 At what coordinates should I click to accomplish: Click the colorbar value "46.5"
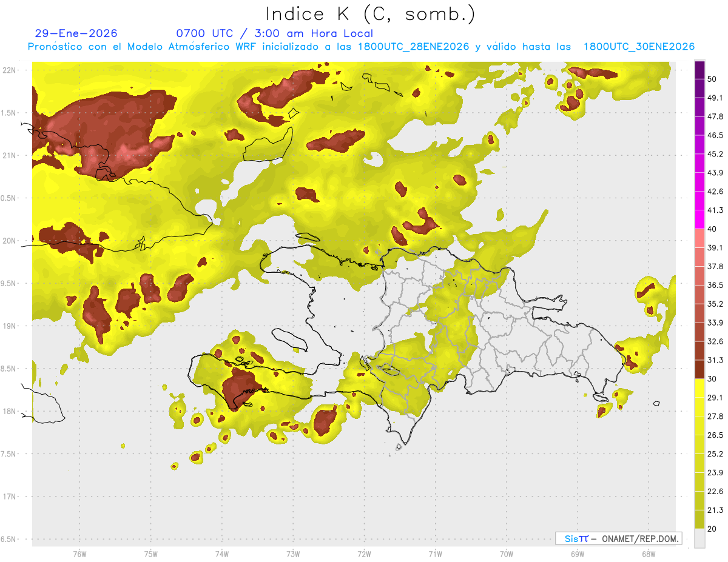pos(715,136)
